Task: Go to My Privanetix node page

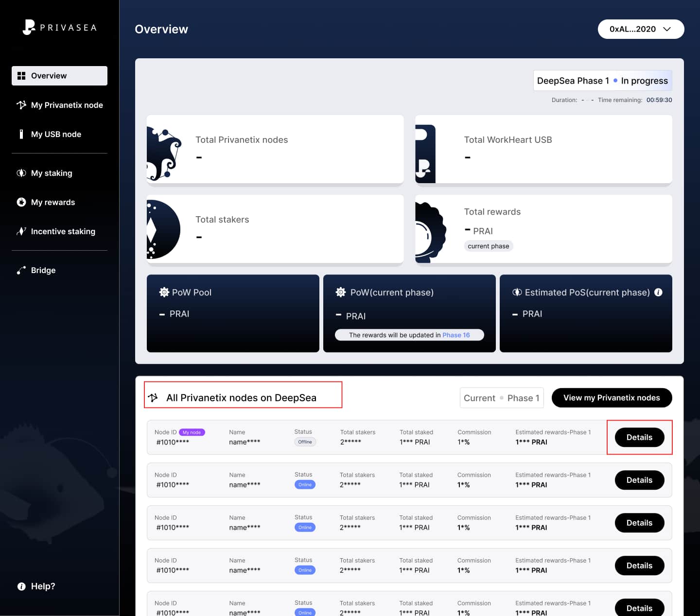Action: (59, 105)
